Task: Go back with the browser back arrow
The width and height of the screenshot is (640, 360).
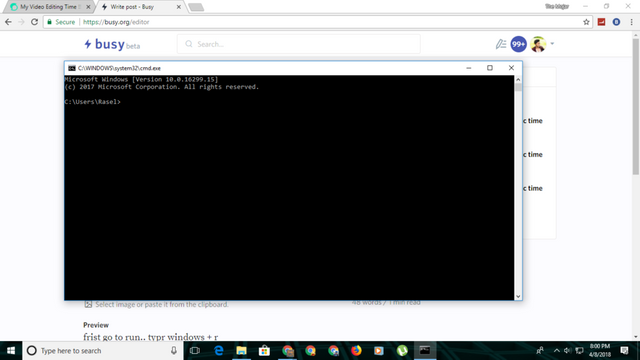Action: click(8, 22)
